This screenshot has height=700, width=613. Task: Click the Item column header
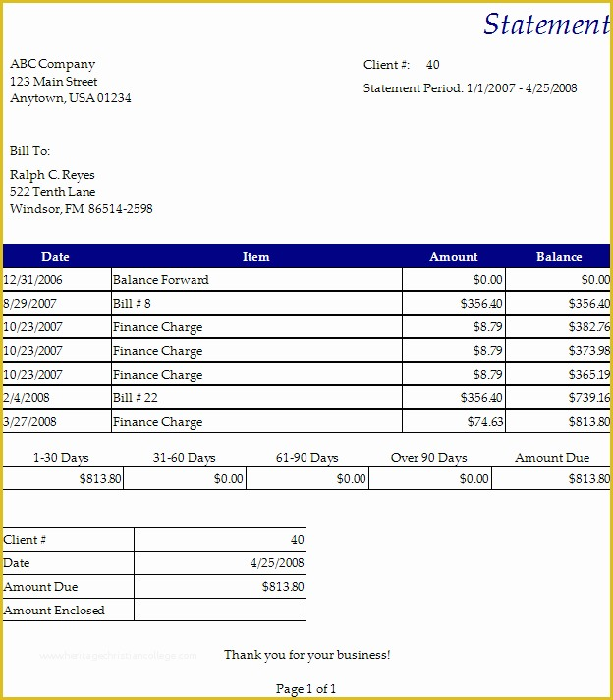coord(255,257)
